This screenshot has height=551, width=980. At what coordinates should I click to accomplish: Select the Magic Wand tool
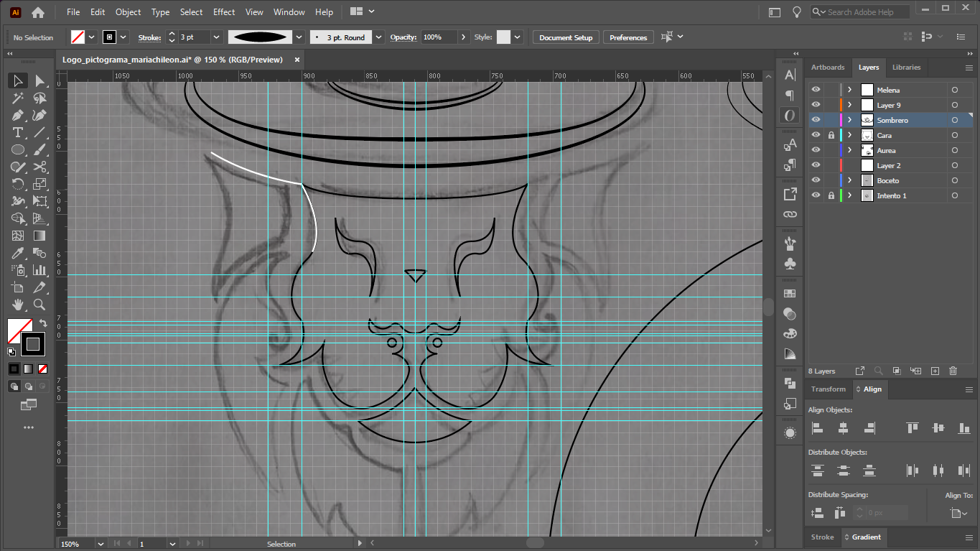pos(19,98)
